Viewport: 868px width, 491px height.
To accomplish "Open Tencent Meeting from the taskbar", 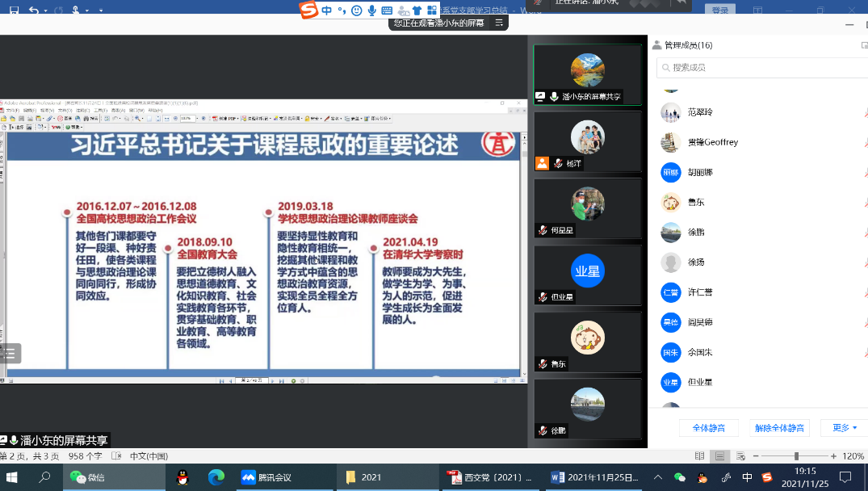I will tap(270, 477).
